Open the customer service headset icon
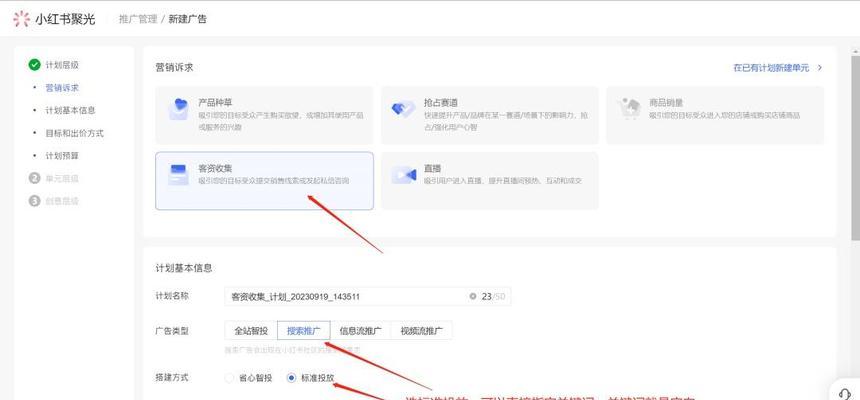This screenshot has height=400, width=860. coord(845,393)
